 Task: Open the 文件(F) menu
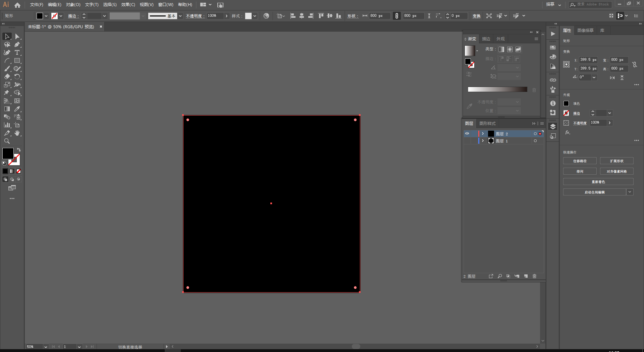37,5
